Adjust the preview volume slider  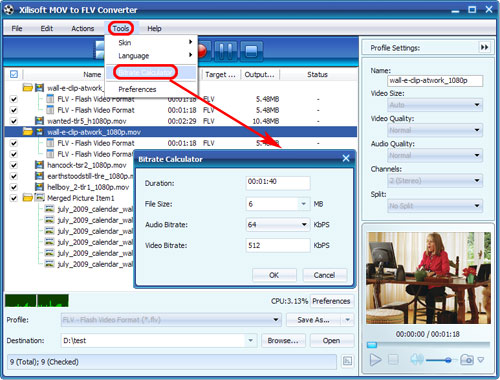448,360
